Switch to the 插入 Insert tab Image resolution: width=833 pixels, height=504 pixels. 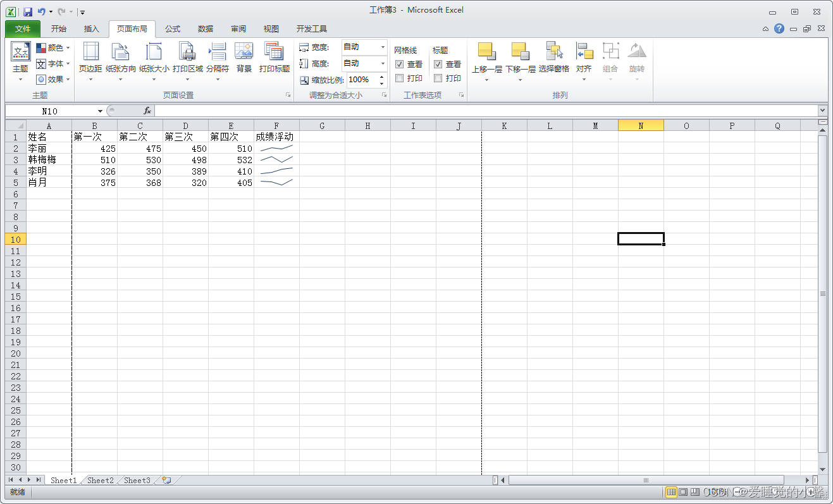(92, 29)
